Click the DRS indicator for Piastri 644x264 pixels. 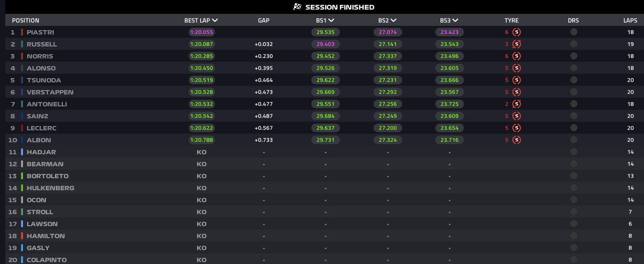coord(574,32)
